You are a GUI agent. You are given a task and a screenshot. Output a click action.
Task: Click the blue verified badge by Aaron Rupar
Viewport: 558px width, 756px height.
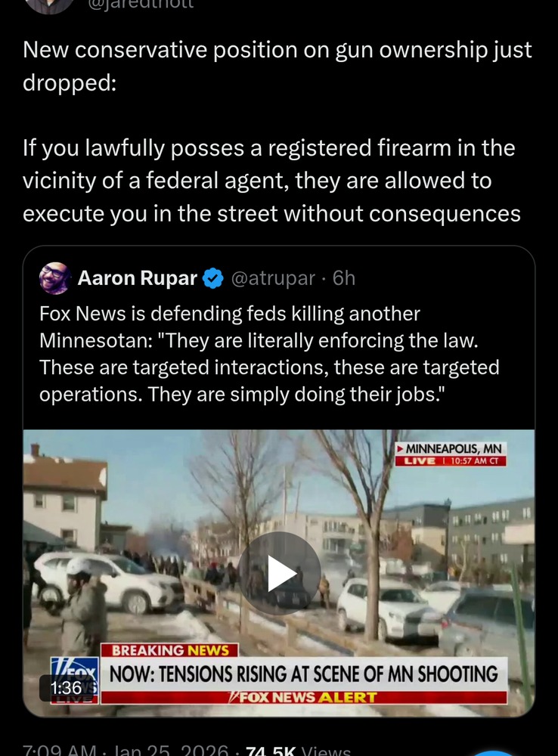(x=212, y=279)
